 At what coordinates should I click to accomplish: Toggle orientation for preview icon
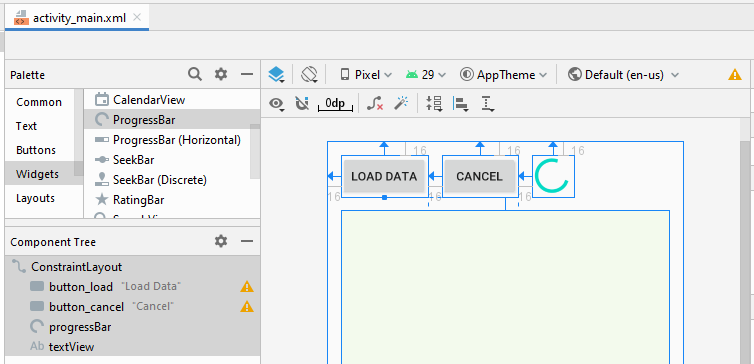310,75
